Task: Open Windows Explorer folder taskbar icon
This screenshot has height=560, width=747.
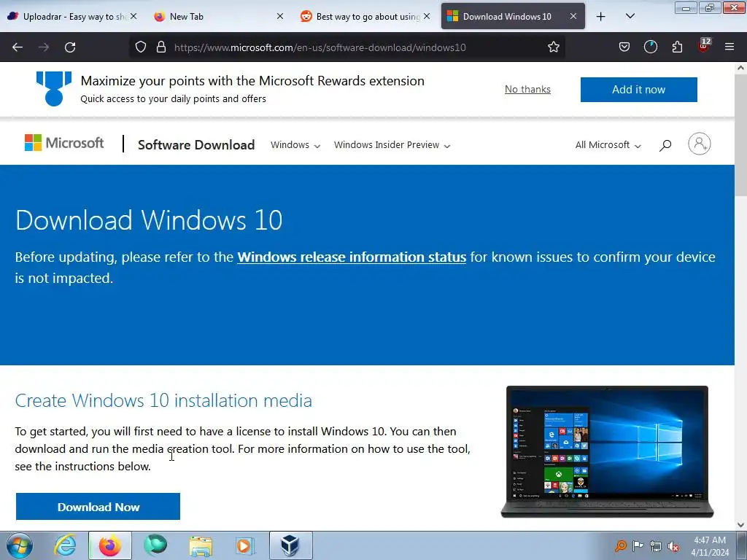Action: 201,545
